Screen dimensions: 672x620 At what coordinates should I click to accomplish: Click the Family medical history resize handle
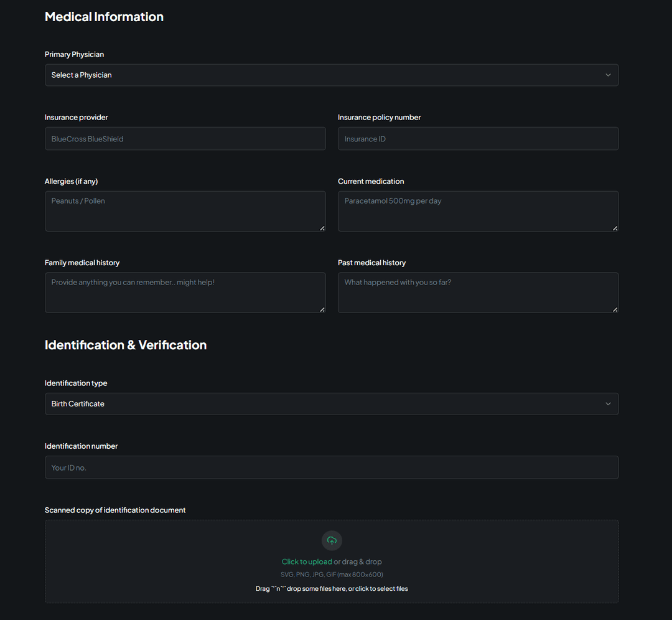click(322, 309)
